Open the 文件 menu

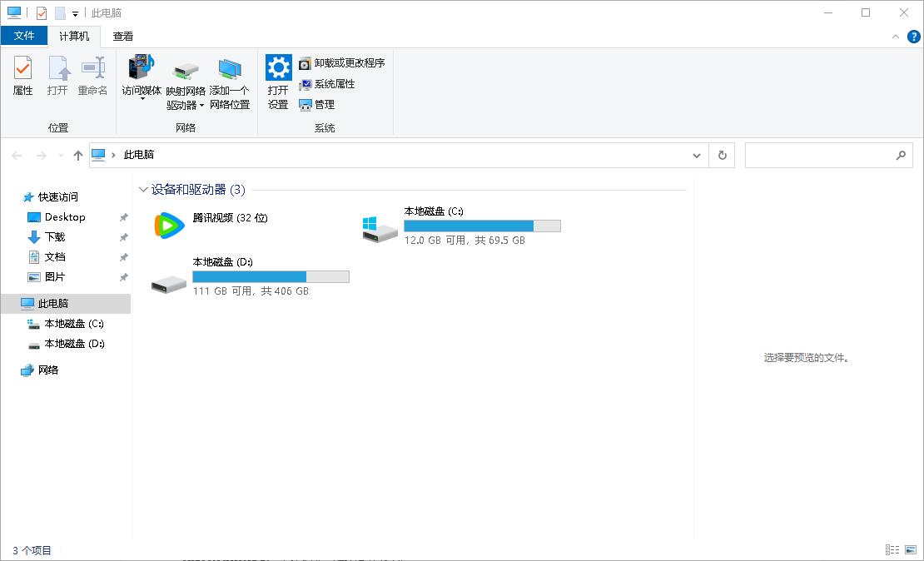click(25, 36)
